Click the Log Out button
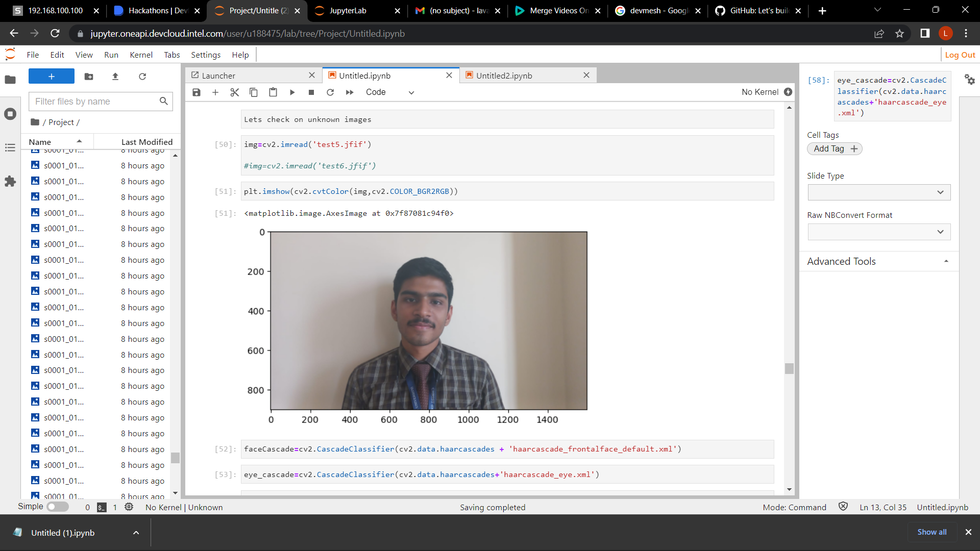Viewport: 980px width, 551px height. 960,55
